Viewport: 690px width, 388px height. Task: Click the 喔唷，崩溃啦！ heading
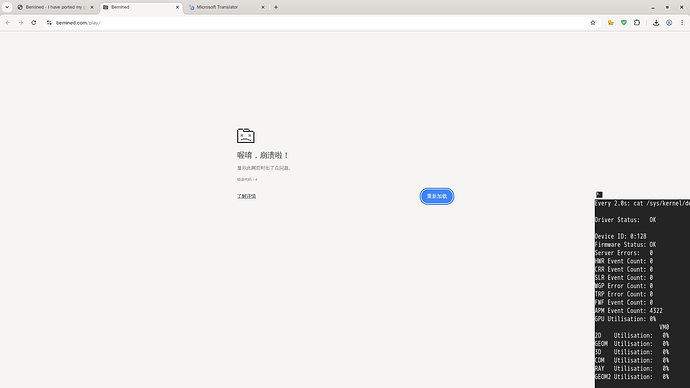263,155
